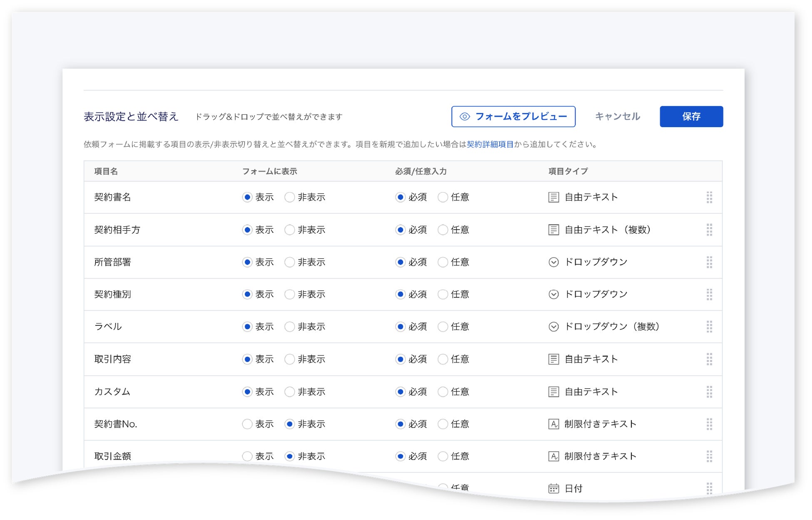Click calendar date type icon
Image resolution: width=812 pixels, height=520 pixels.
pyautogui.click(x=553, y=488)
